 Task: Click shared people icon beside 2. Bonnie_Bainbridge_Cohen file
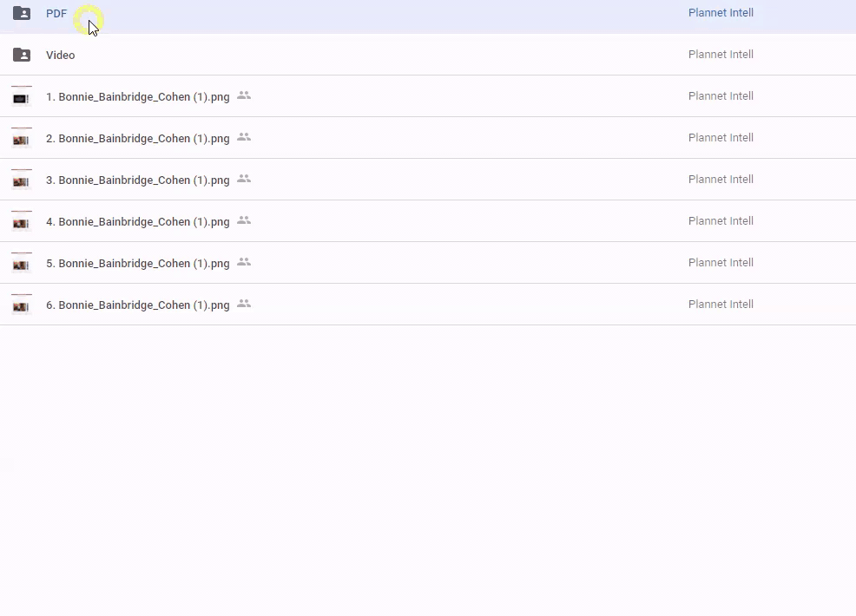point(244,137)
